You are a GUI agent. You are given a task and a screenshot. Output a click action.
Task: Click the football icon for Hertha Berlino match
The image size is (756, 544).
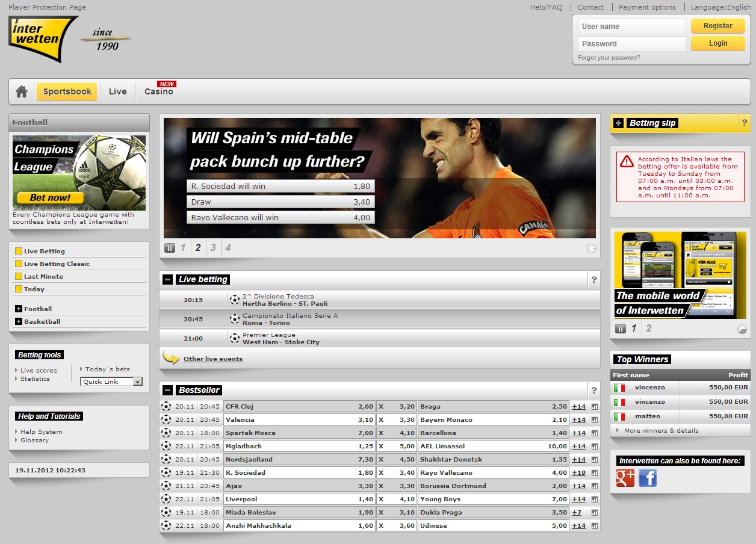pyautogui.click(x=235, y=300)
